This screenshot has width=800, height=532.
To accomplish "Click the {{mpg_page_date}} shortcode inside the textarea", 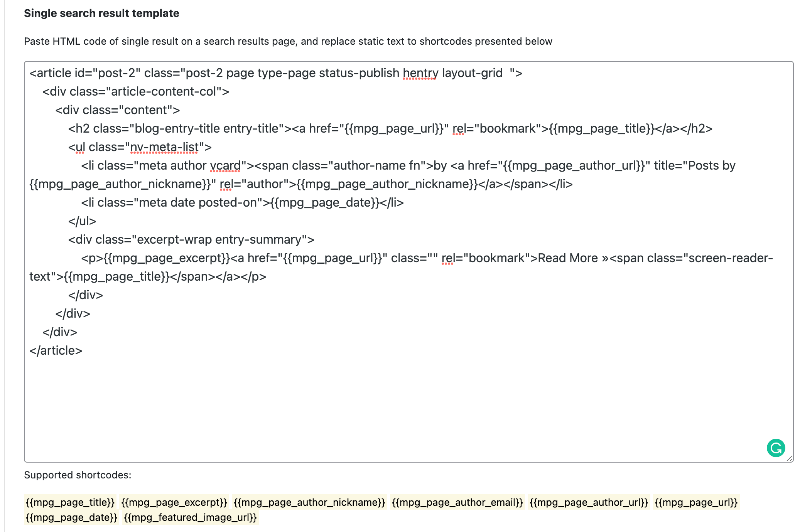I will (325, 202).
